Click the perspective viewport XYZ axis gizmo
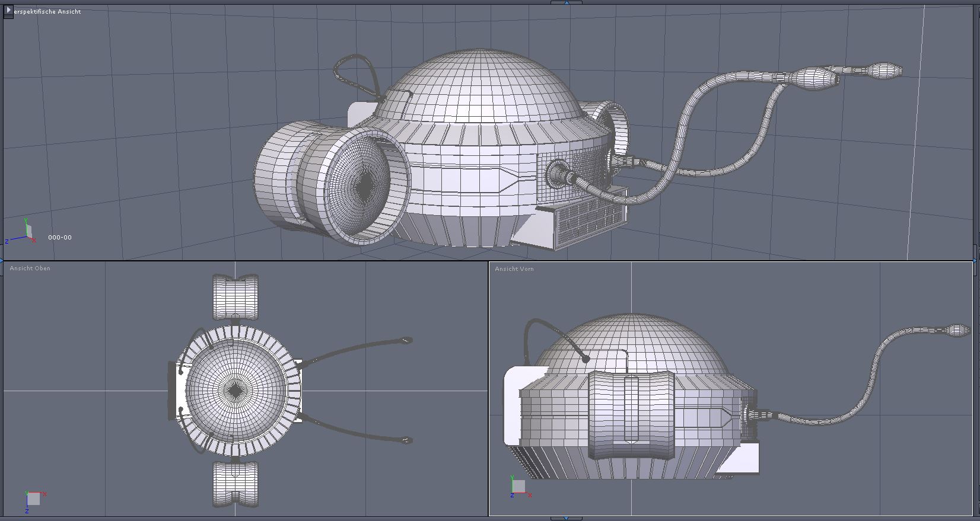This screenshot has width=980, height=521. point(22,232)
